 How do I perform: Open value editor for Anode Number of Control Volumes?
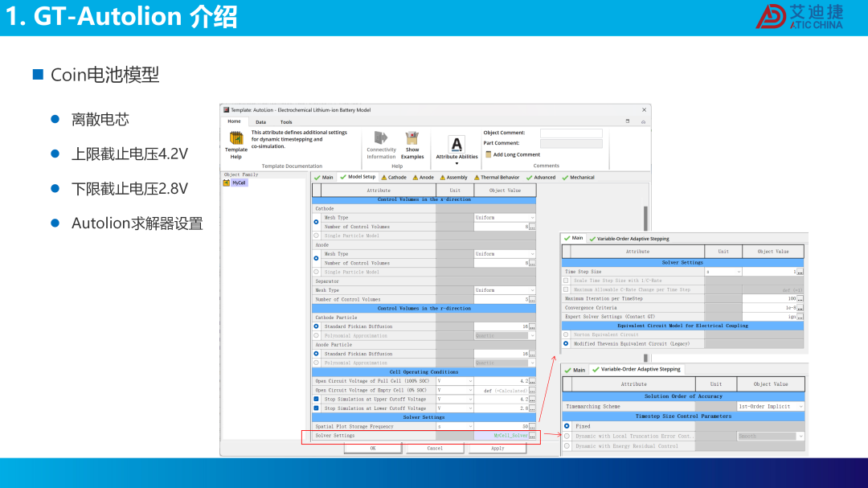tap(532, 263)
